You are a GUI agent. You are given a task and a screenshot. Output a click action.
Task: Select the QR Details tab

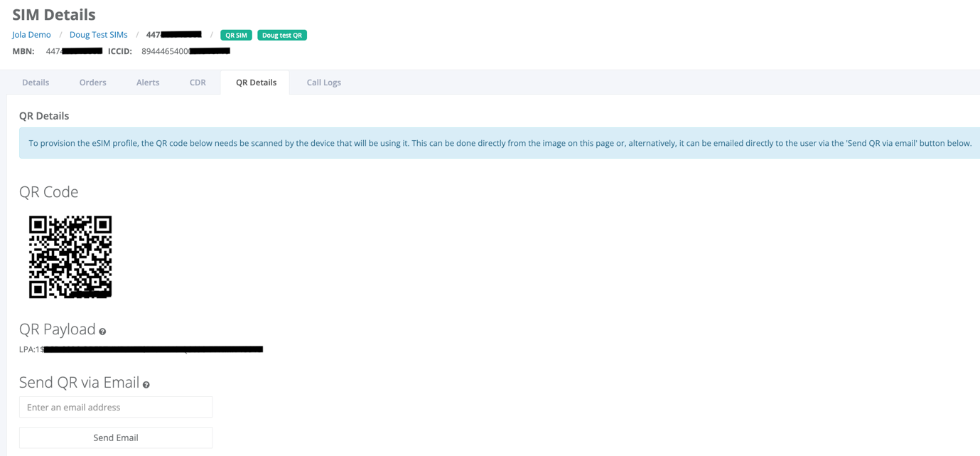pyautogui.click(x=256, y=83)
